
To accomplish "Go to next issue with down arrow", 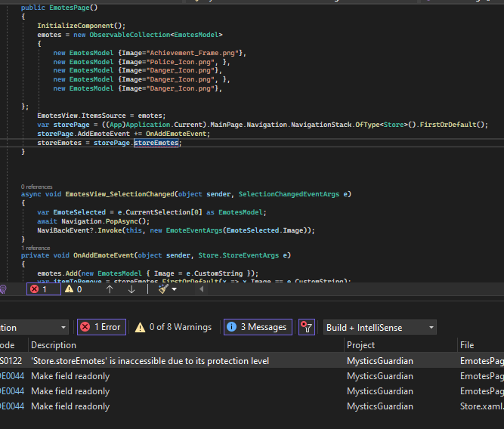I will (x=131, y=289).
